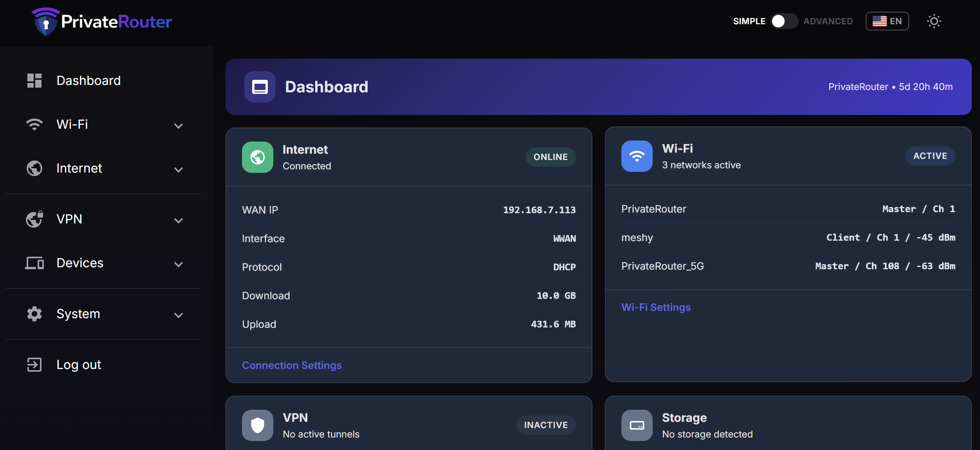
Task: Click the blue Wi-Fi card icon
Action: (x=637, y=156)
